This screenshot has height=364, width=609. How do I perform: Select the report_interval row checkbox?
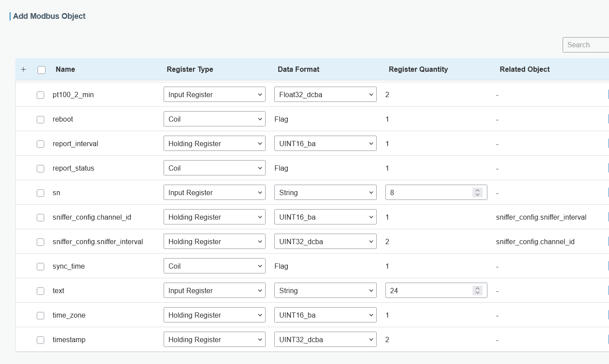40,144
